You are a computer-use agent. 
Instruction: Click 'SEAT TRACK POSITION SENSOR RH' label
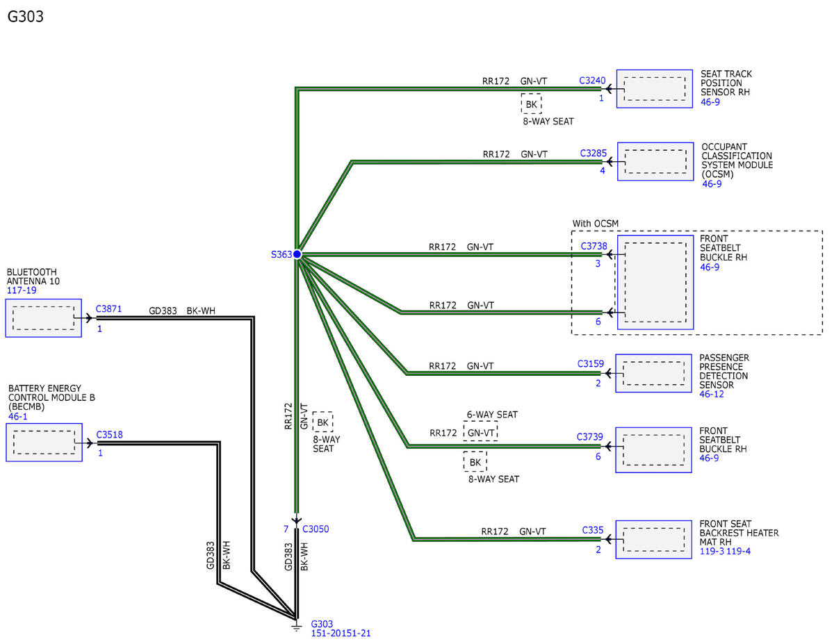pos(726,83)
